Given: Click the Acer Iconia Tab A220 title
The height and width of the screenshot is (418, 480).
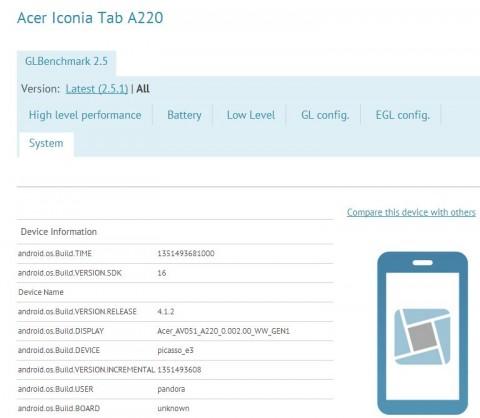Looking at the screenshot, I should pos(90,18).
